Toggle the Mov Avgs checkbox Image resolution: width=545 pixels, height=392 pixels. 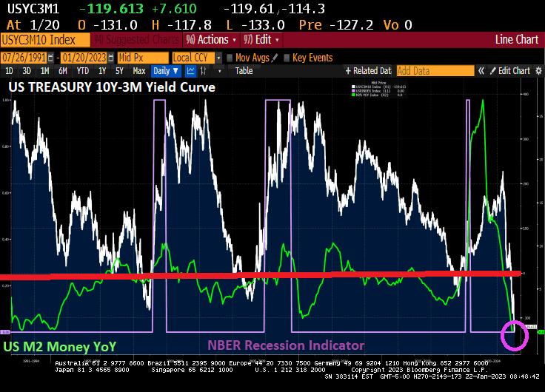point(230,58)
